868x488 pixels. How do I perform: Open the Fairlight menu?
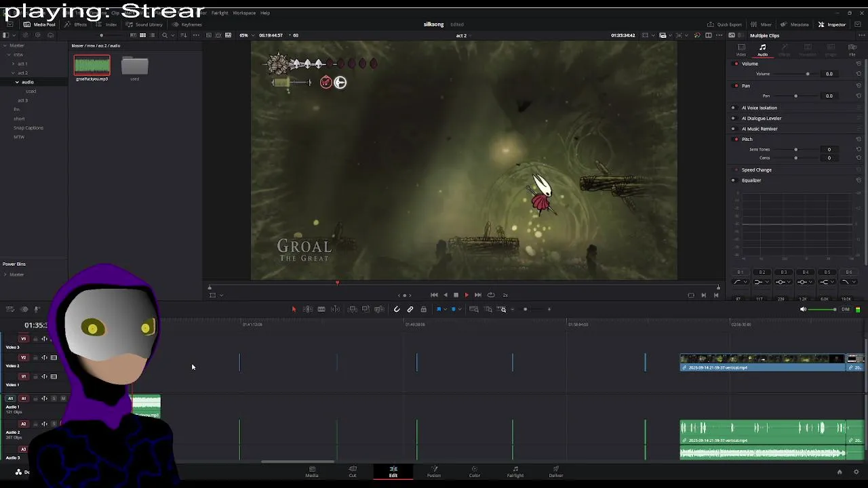(220, 13)
